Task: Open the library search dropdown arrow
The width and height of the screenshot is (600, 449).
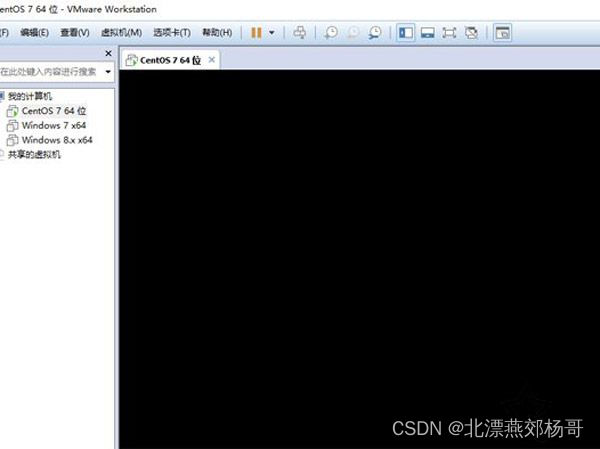Action: [108, 72]
